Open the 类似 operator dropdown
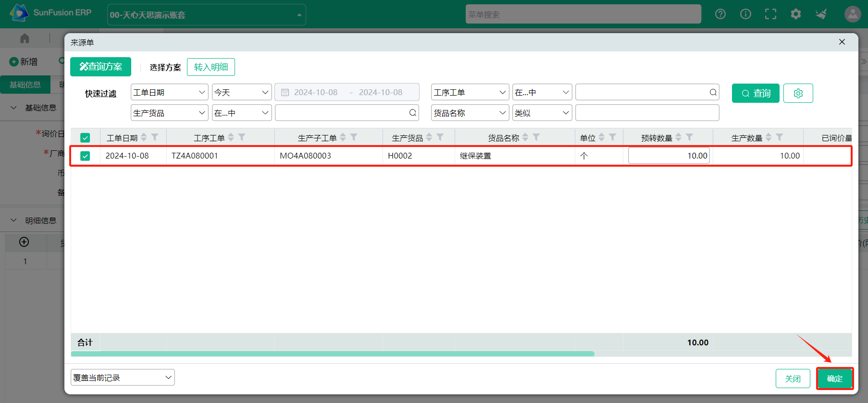This screenshot has width=868, height=403. point(542,113)
